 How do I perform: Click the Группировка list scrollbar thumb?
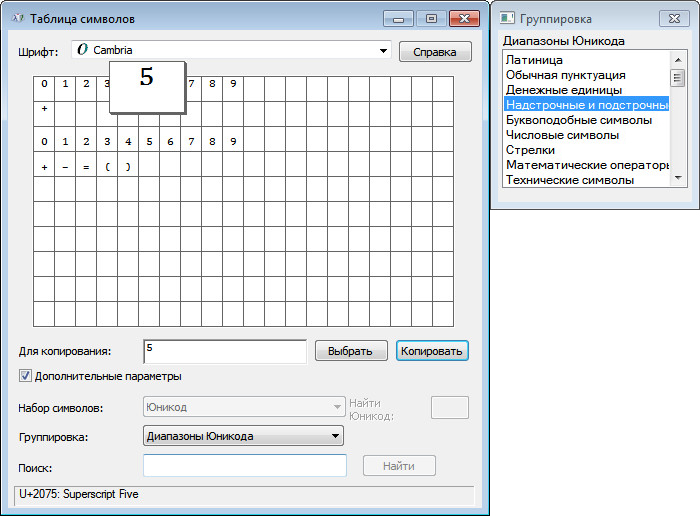click(678, 78)
